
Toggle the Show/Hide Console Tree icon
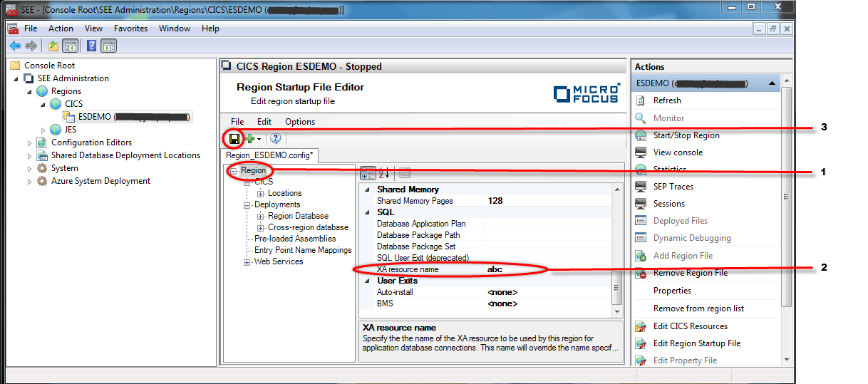[x=70, y=46]
